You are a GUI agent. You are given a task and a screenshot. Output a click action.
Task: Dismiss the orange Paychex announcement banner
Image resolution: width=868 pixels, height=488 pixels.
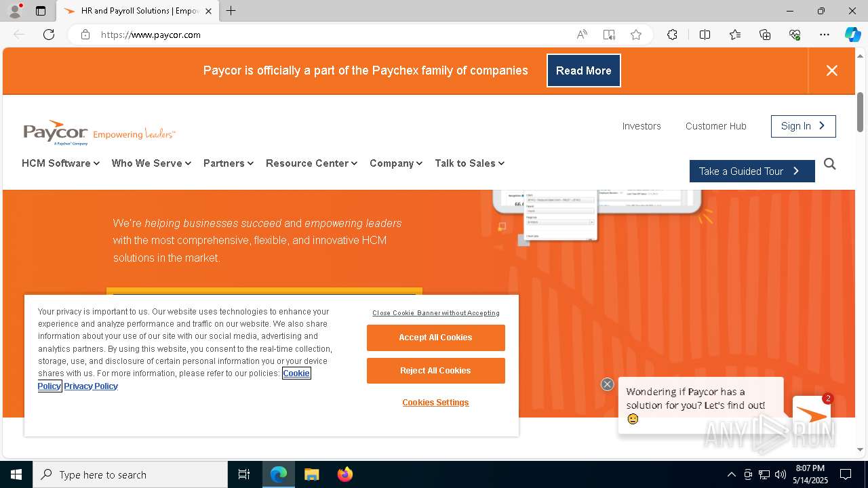[832, 70]
